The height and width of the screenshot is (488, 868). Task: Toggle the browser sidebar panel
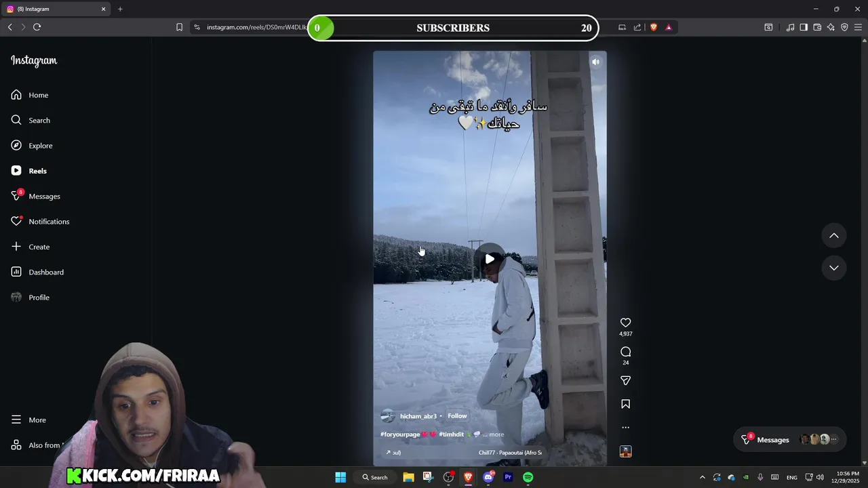click(x=804, y=27)
